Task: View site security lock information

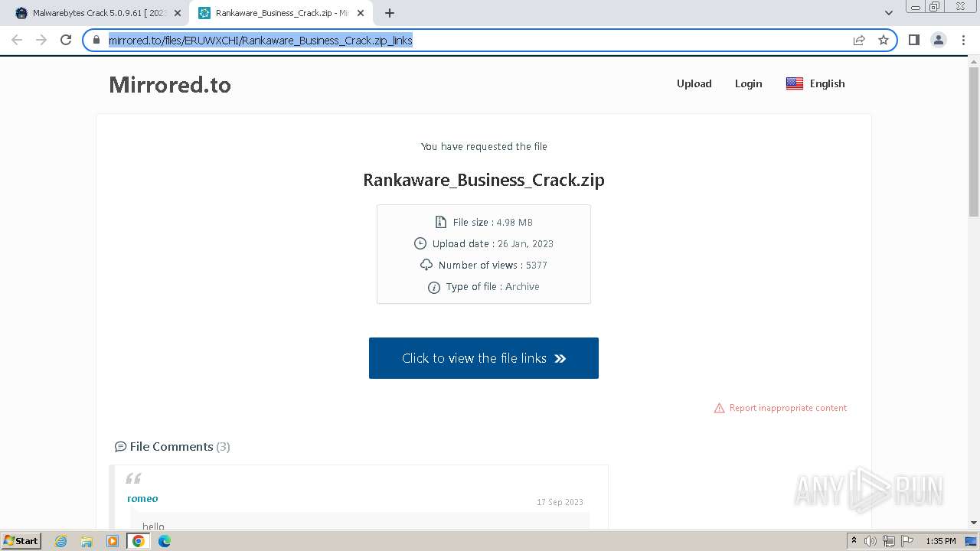Action: [96, 40]
